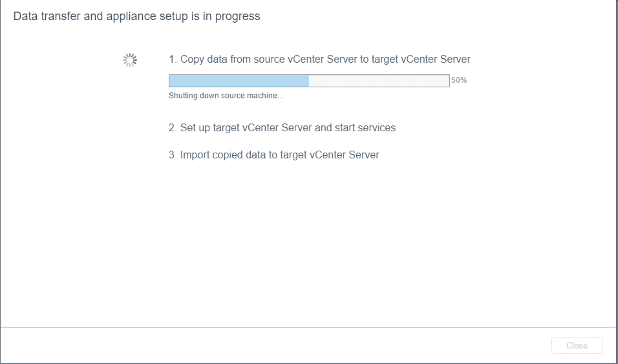Viewport: 618px width, 364px height.
Task: Click the "Copy data from source vCenter Server" step
Action: (319, 59)
